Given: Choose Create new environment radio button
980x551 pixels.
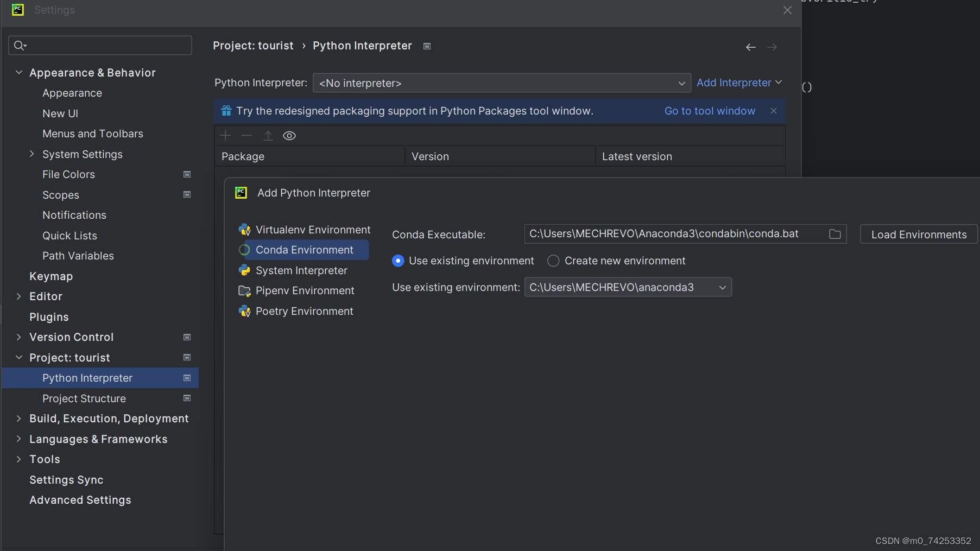Looking at the screenshot, I should pos(553,261).
